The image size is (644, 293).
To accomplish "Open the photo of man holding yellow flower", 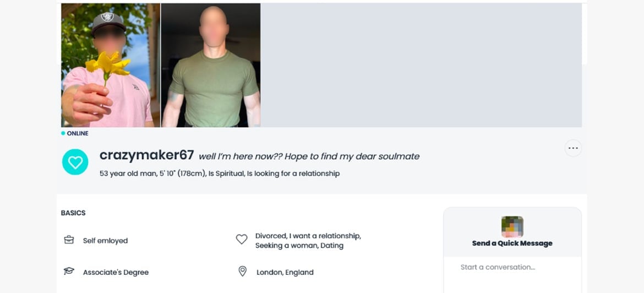I will (x=110, y=65).
